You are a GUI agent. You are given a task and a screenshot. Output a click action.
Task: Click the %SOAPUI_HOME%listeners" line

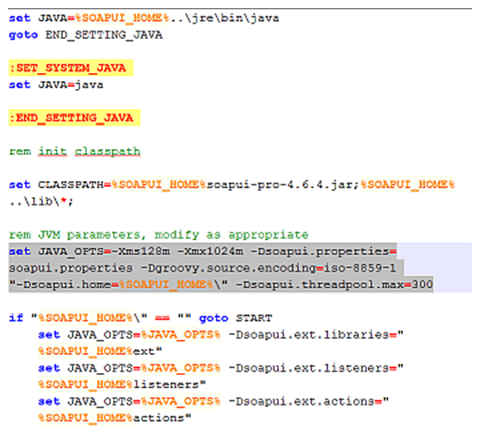(x=122, y=385)
